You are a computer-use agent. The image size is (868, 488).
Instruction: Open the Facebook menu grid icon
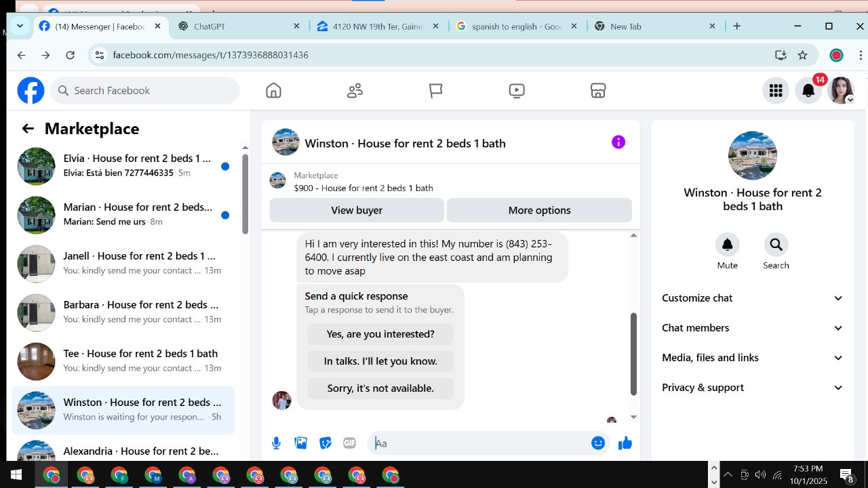click(x=776, y=90)
